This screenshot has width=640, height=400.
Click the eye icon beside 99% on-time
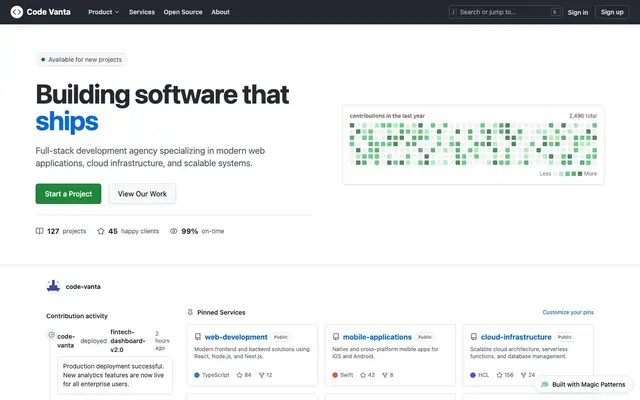click(173, 231)
